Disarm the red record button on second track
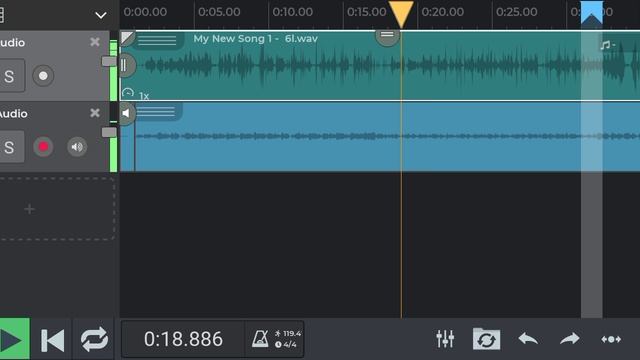Screen dimensions: 640x360 43,147
